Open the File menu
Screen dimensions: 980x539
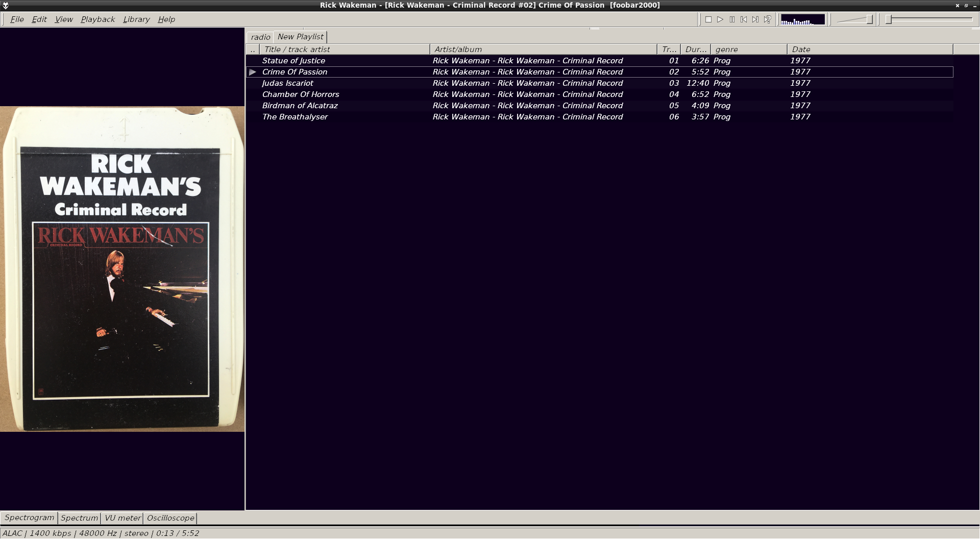point(17,19)
